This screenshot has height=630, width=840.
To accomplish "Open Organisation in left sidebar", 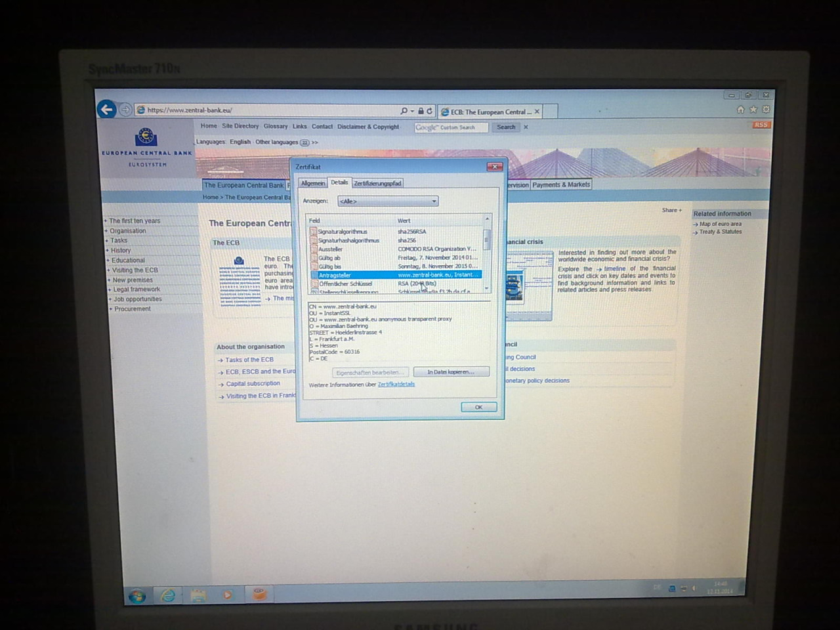I will pos(127,231).
